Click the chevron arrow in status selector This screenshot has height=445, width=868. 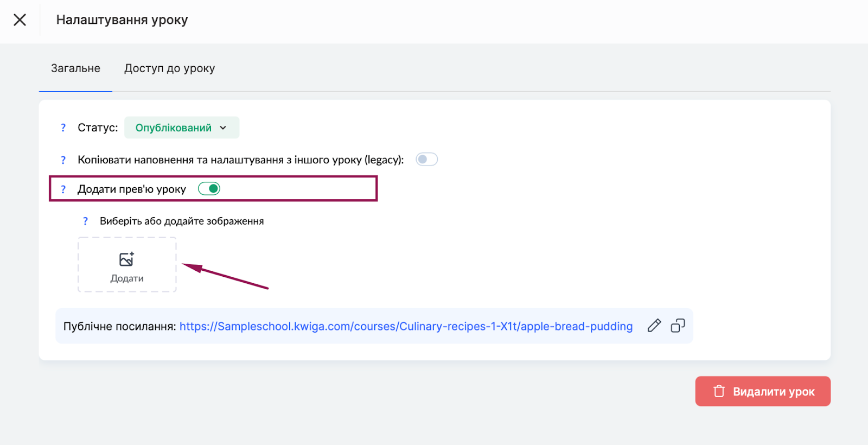[223, 128]
